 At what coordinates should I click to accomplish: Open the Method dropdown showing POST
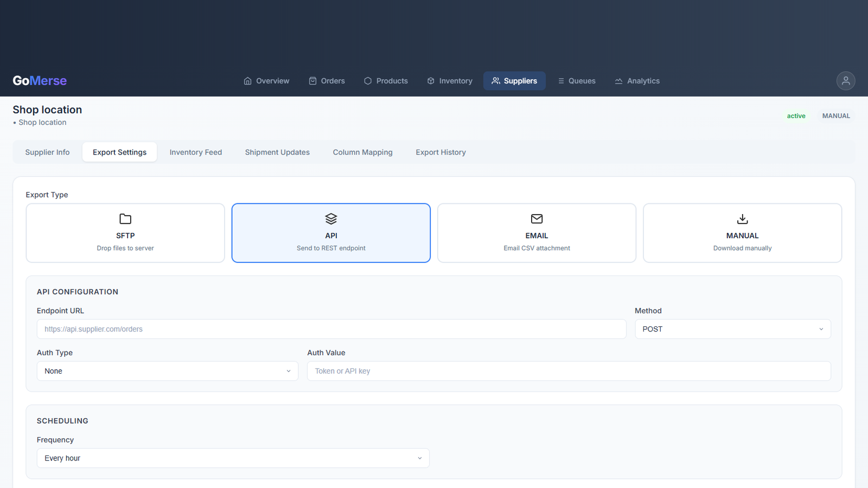tap(733, 329)
